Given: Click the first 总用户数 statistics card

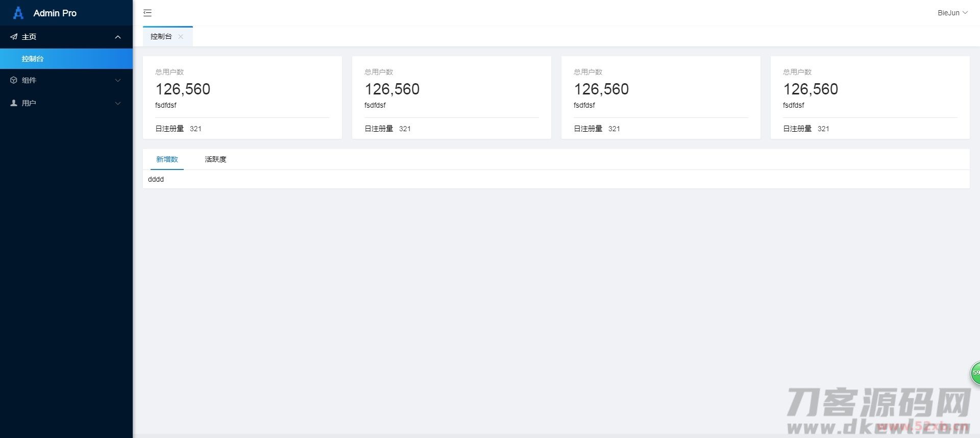Looking at the screenshot, I should 242,97.
